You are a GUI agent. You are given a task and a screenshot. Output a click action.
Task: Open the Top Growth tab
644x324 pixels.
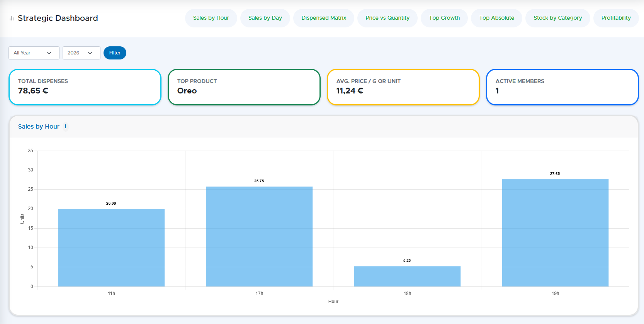pyautogui.click(x=444, y=18)
